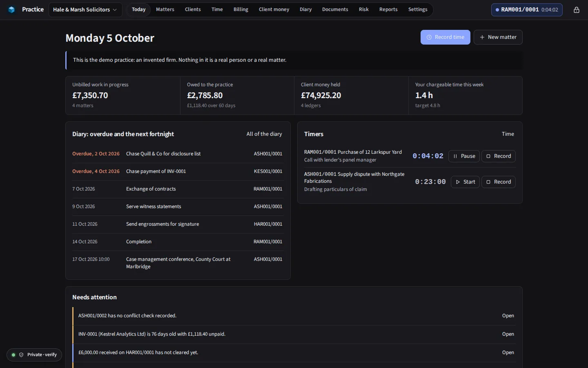The image size is (588, 368).
Task: Click the lock icon in top bar
Action: pos(577,10)
